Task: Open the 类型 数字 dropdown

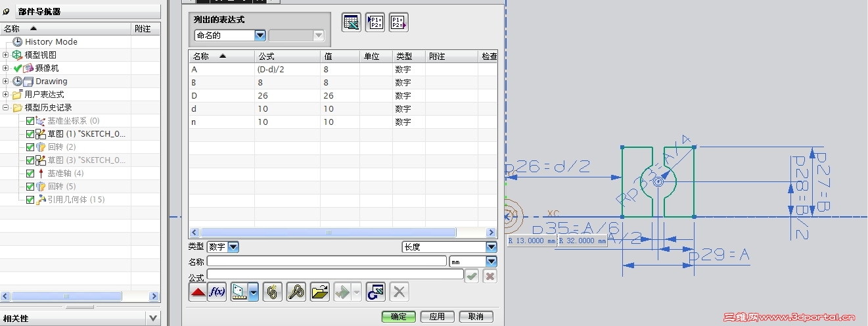Action: click(233, 247)
